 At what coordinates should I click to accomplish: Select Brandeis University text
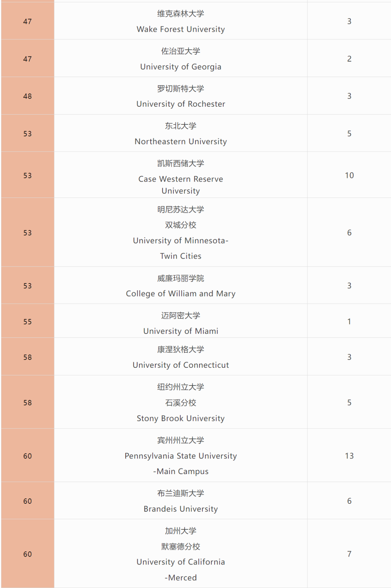(x=181, y=509)
